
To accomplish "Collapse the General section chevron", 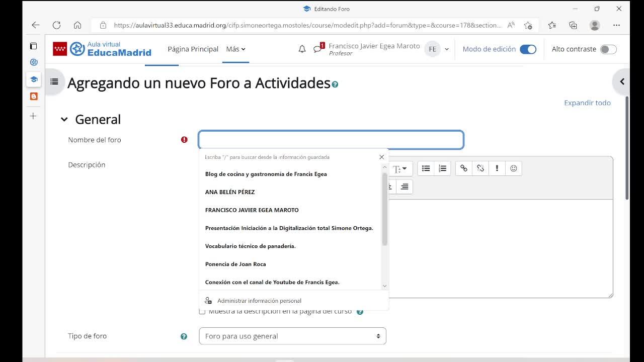I will coord(64,120).
